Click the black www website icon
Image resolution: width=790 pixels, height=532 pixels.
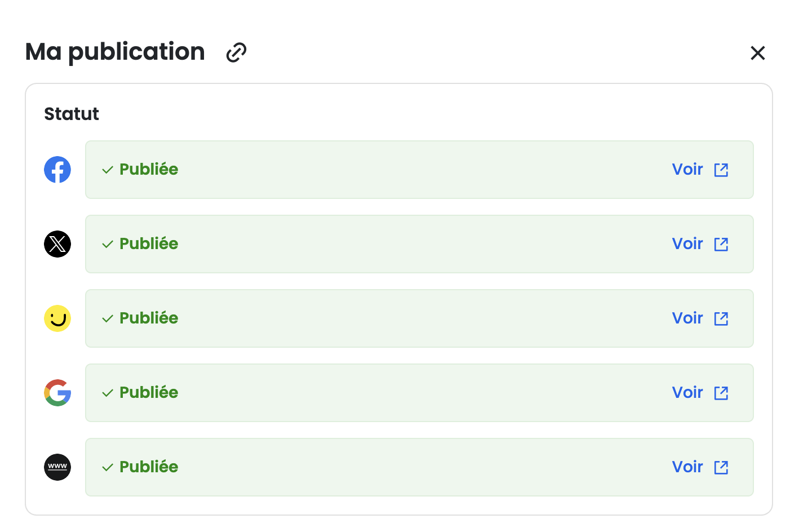(57, 467)
